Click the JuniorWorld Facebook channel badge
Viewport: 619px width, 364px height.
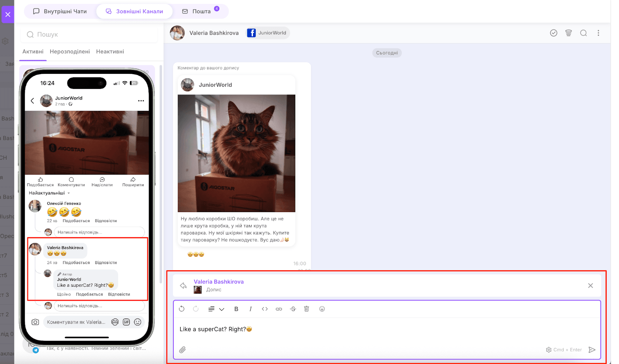(x=267, y=33)
